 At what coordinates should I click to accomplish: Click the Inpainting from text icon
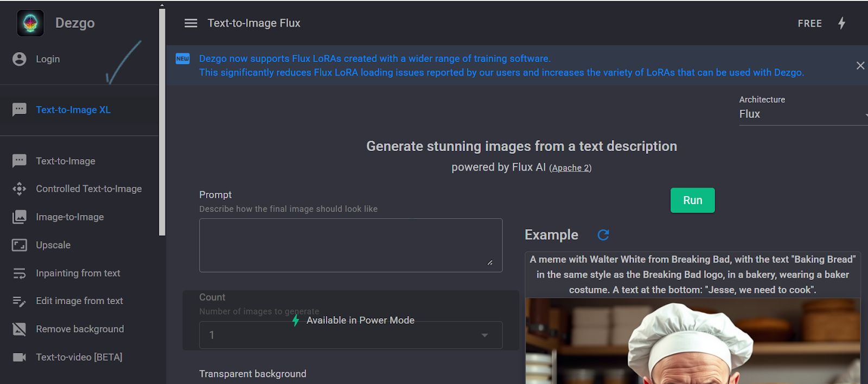[x=20, y=273]
